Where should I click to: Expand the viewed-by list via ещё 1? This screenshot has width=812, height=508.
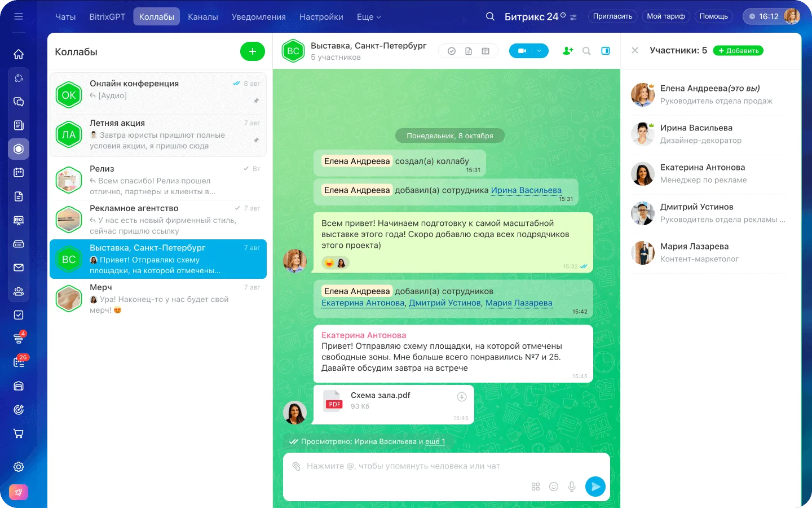(x=435, y=441)
